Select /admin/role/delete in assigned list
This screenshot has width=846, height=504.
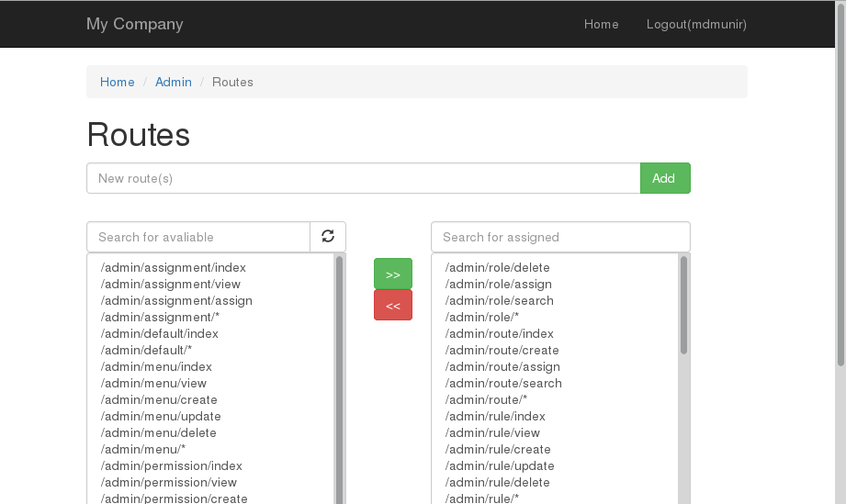497,267
